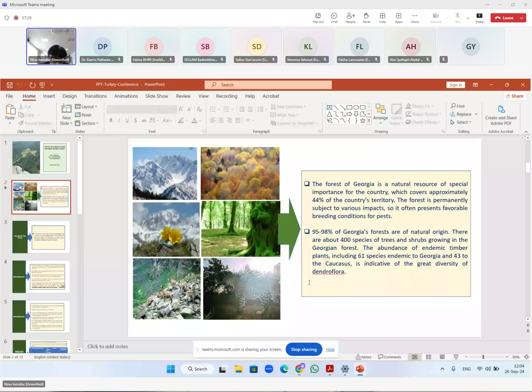Open the Transitions ribbon tab
The height and width of the screenshot is (392, 532).
click(x=95, y=96)
